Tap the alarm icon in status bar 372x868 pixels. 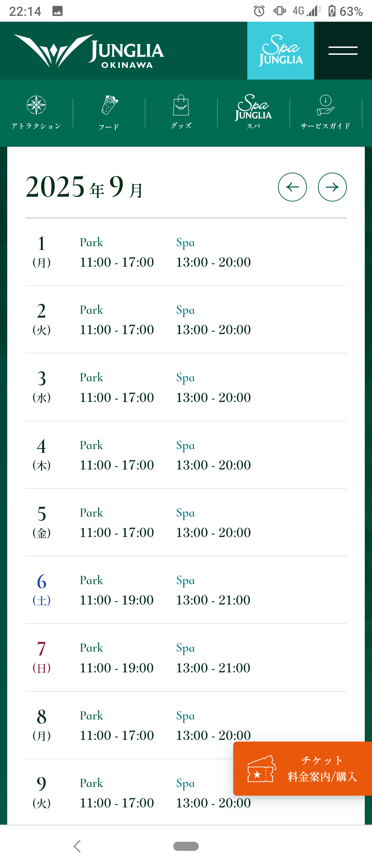click(259, 11)
